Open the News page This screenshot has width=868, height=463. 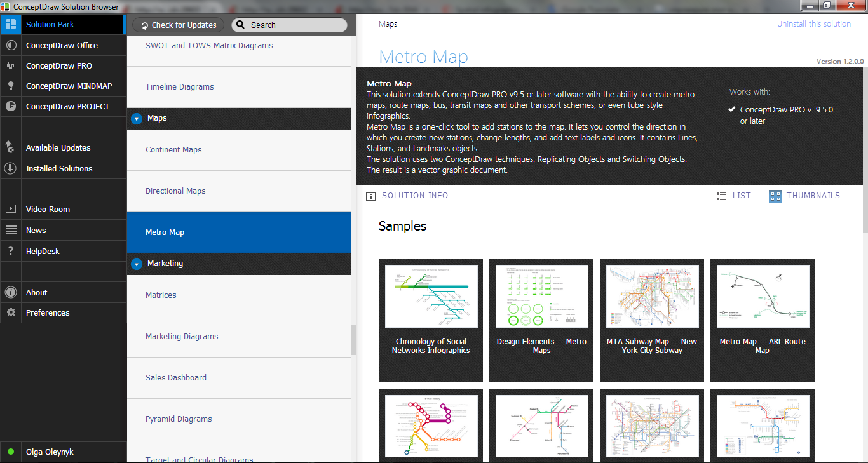point(62,231)
